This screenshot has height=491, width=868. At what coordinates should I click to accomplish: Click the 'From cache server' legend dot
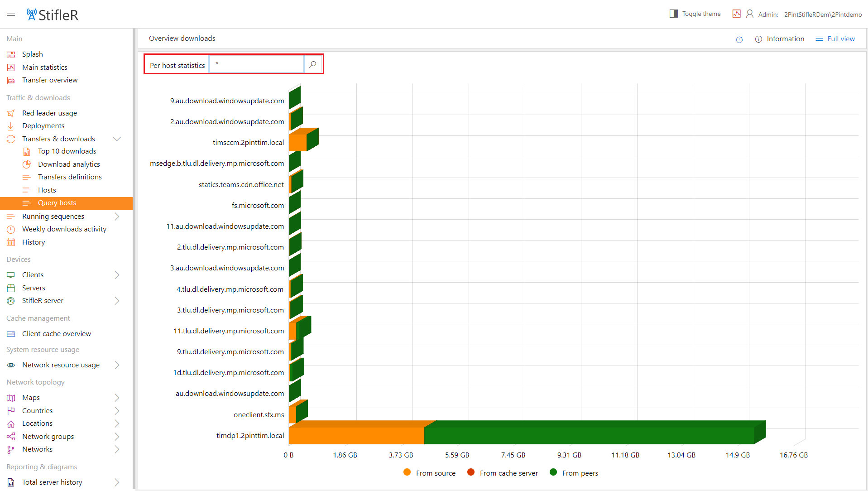[471, 472]
